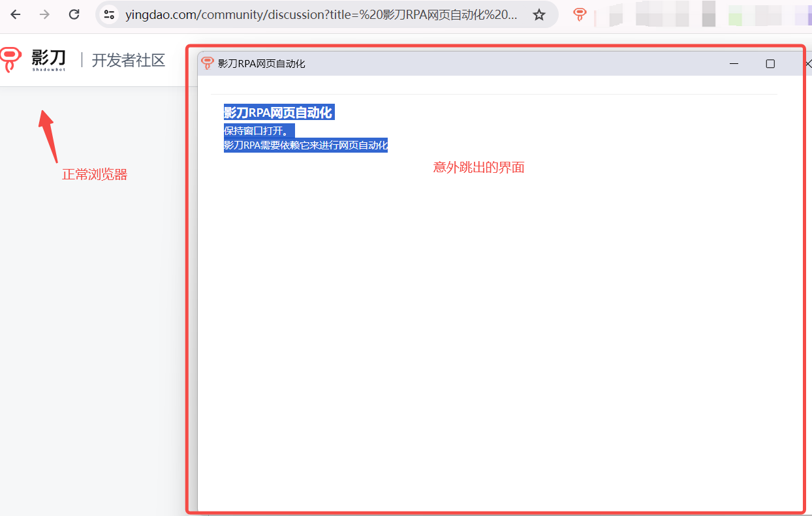Open site information icon in address bar

pos(110,14)
